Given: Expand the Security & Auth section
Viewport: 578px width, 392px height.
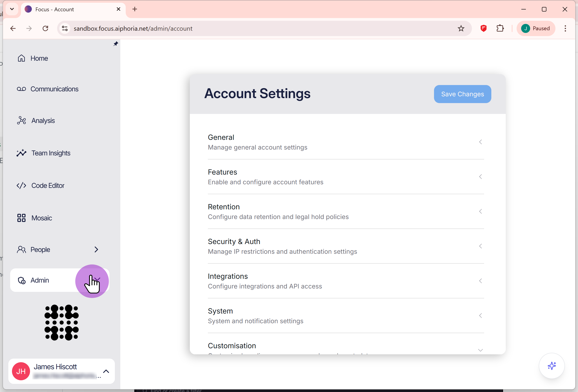Looking at the screenshot, I should tap(480, 246).
